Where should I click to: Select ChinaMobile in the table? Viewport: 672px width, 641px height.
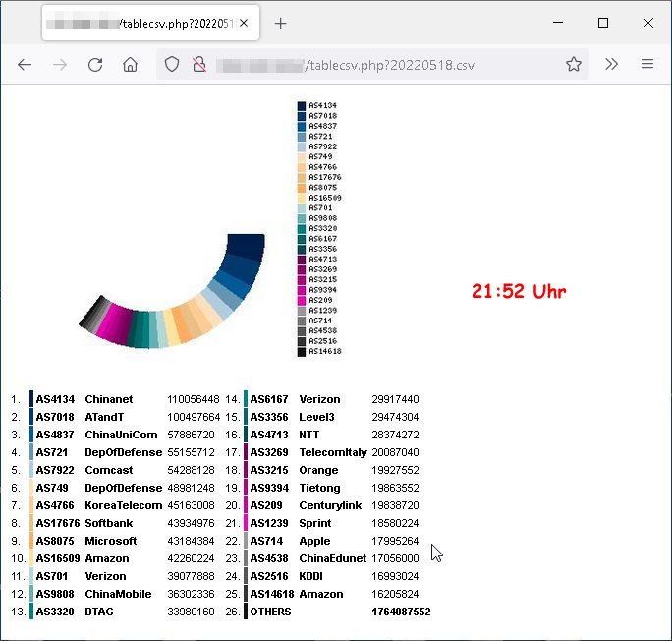click(118, 594)
